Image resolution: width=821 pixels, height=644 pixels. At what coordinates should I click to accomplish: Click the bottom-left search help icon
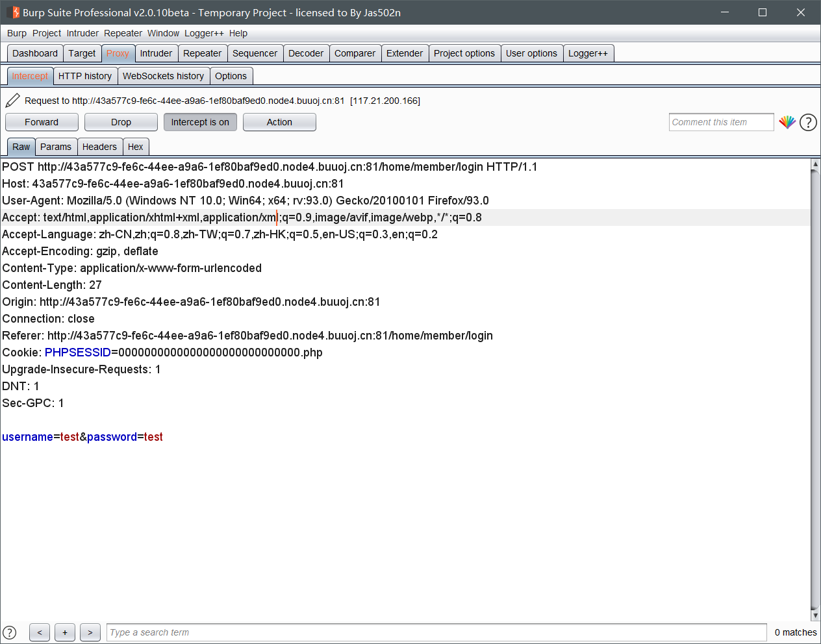(x=10, y=632)
